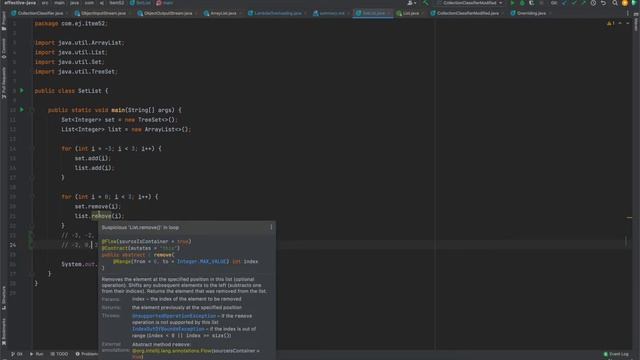Screen dimensions: 640x360
Task: Click the orange IDE updates icon
Action: click(624, 3)
